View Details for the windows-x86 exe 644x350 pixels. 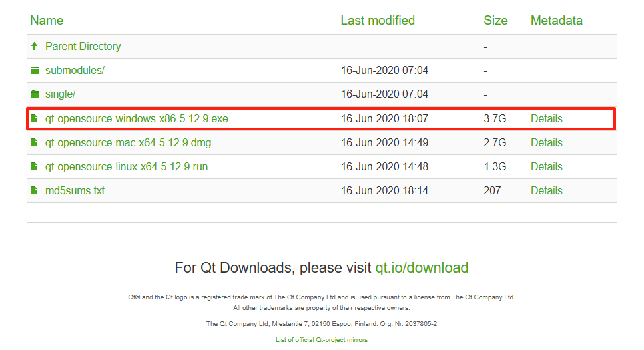pos(547,118)
